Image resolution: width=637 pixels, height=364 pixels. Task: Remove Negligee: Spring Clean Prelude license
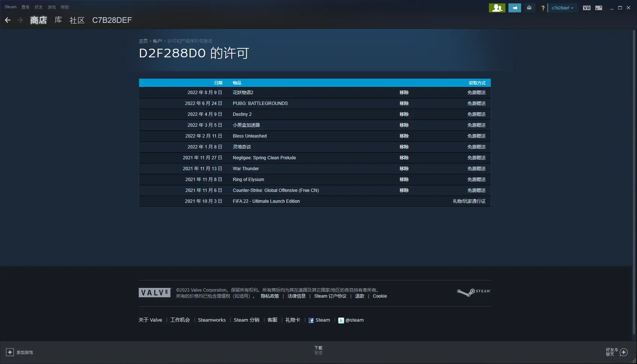pyautogui.click(x=404, y=158)
